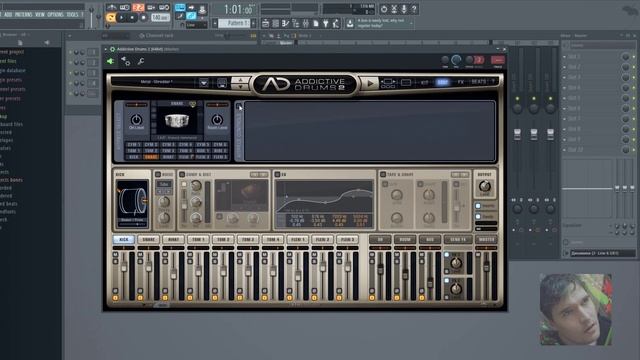This screenshot has width=640, height=360.
Task: Stop playback in FL Studio transport
Action: coord(132,18)
